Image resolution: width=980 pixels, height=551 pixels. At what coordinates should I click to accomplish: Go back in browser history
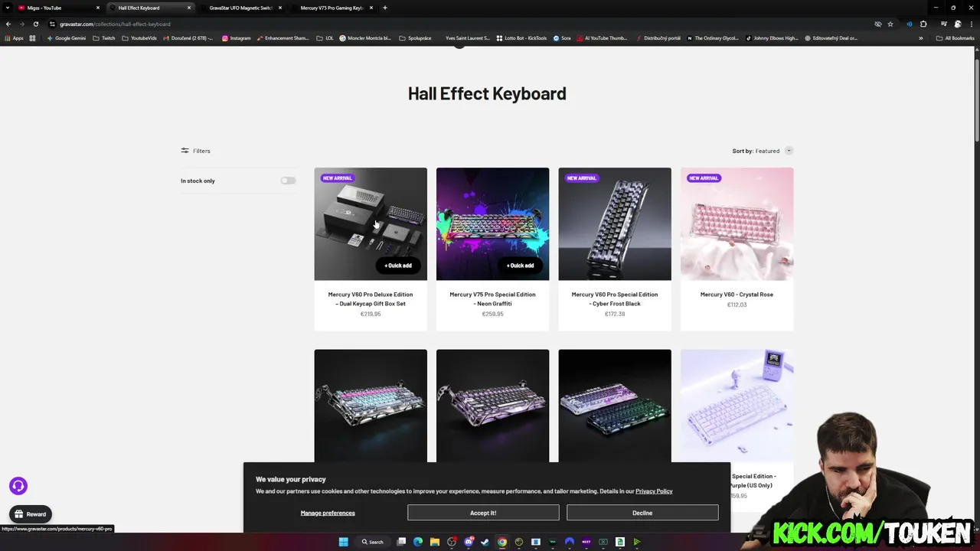pyautogui.click(x=8, y=24)
